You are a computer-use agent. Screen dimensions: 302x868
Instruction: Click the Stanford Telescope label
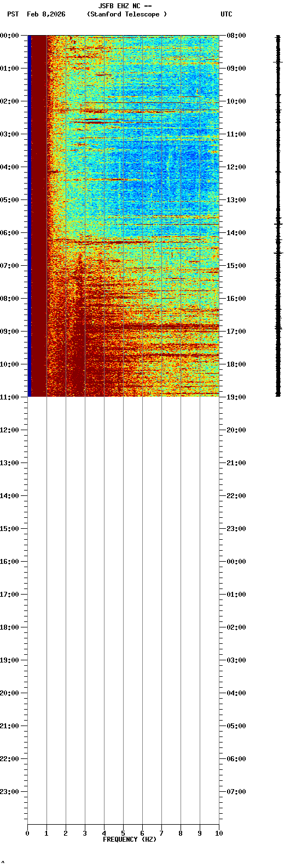pos(127,14)
